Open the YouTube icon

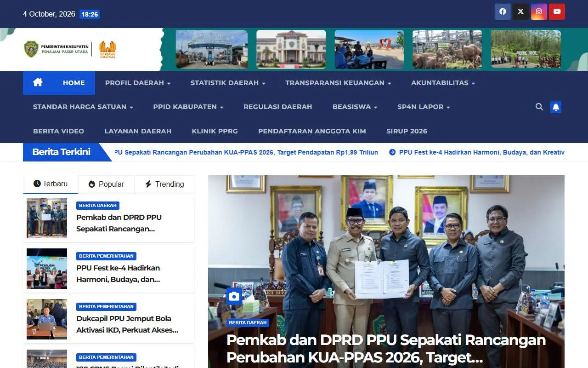[557, 11]
